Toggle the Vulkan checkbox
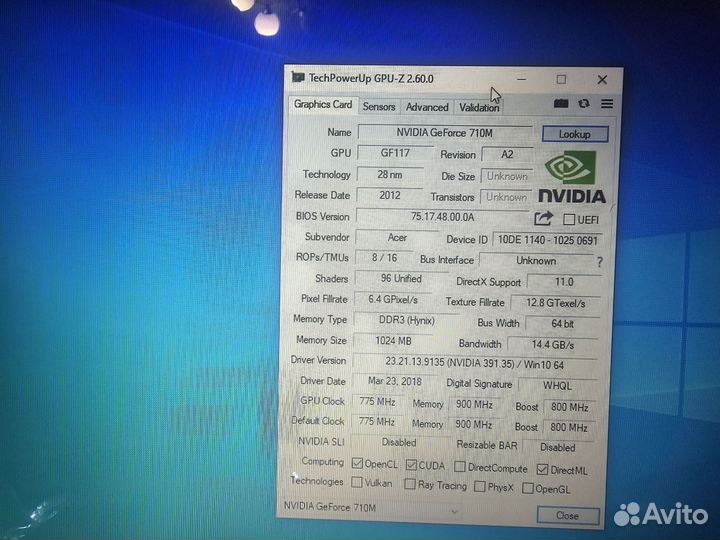Screen dimensions: 720x540 (356, 482)
